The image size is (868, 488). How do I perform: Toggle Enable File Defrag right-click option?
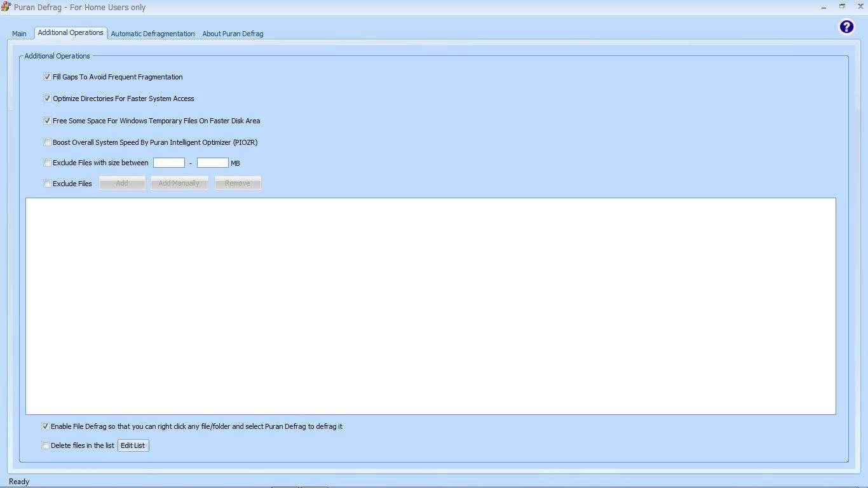[45, 426]
